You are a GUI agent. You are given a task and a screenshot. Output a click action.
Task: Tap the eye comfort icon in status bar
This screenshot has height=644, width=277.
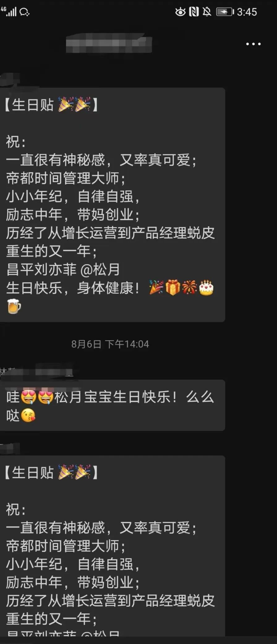coord(180,12)
